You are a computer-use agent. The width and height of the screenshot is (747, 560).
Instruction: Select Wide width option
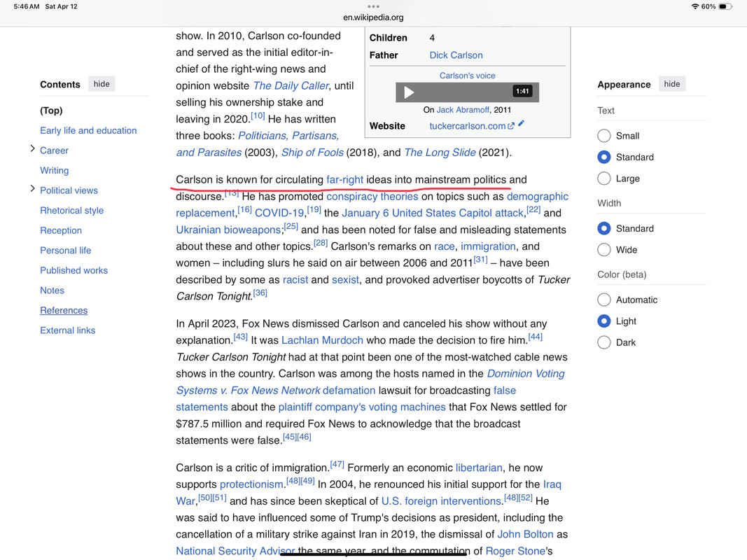point(604,250)
